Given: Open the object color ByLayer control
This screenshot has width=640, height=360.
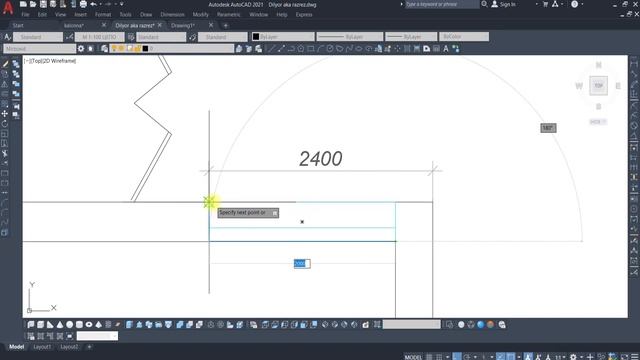Looking at the screenshot, I should tap(283, 37).
